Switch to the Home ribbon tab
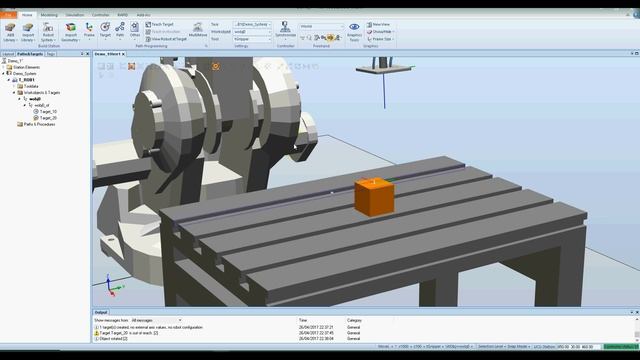Viewport: 640px width, 360px height. [27, 15]
